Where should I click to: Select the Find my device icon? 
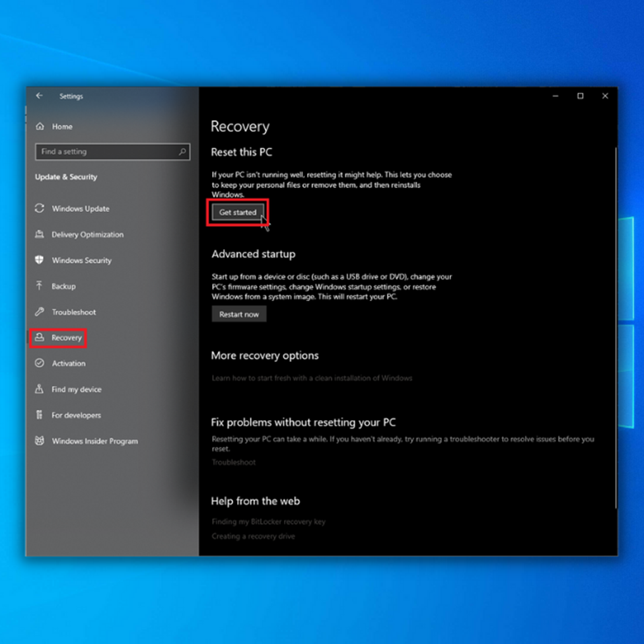[40, 388]
